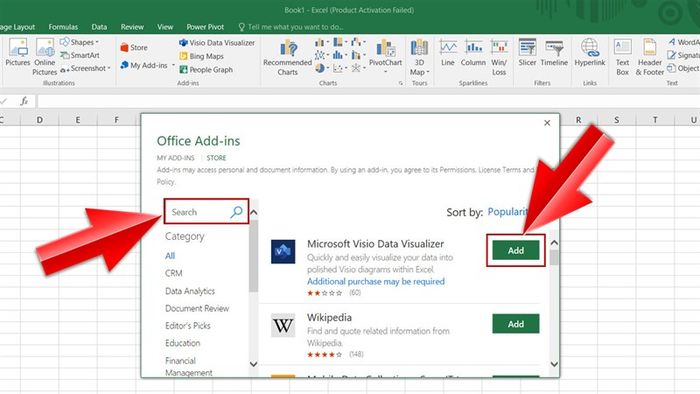Open the Wikipedia add-in title

tap(329, 318)
